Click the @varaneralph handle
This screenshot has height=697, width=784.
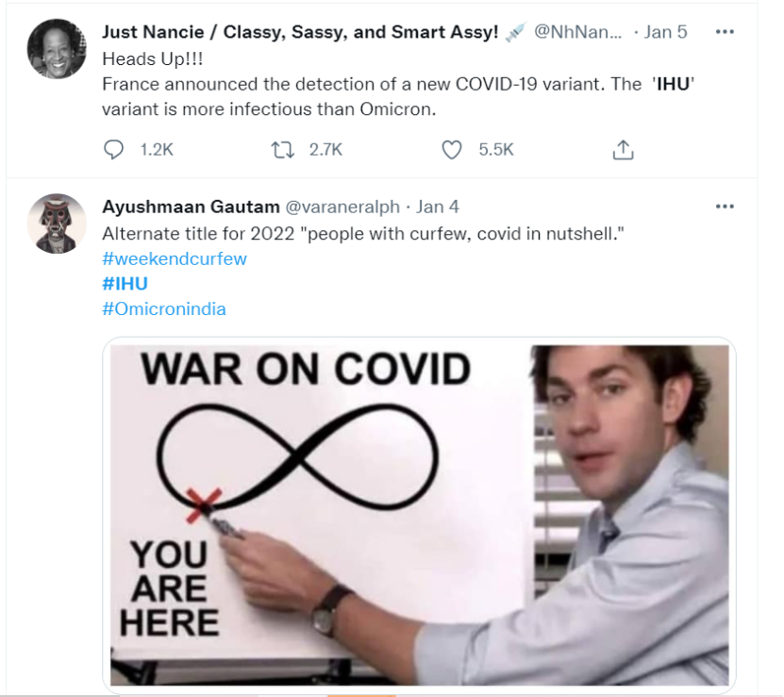point(342,207)
